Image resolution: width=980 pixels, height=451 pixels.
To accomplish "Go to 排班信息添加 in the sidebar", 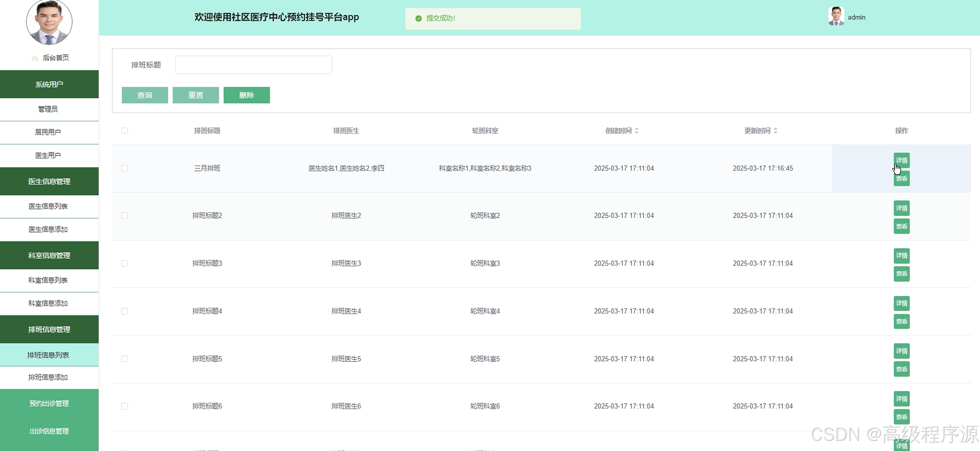I will pyautogui.click(x=48, y=377).
